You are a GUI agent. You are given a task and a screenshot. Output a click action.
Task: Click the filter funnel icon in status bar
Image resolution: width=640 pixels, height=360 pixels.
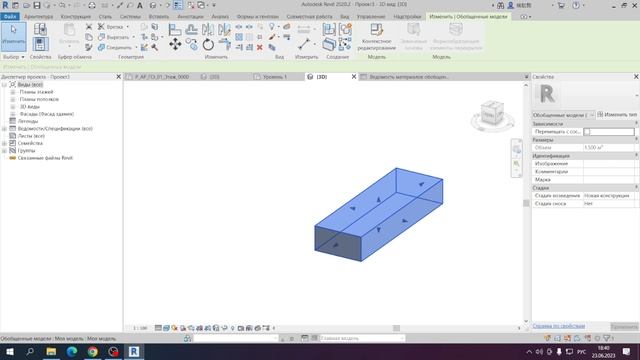point(607,338)
